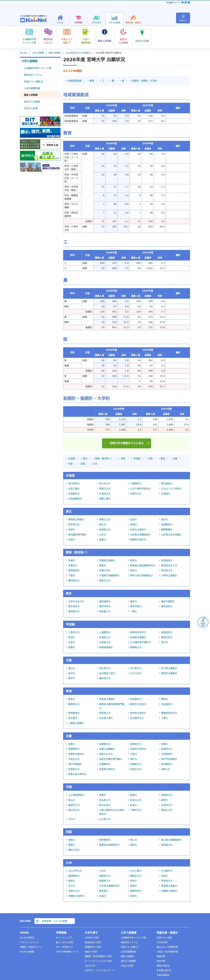Open 旭川医科大 link
The width and height of the screenshot is (210, 980).
point(74,483)
